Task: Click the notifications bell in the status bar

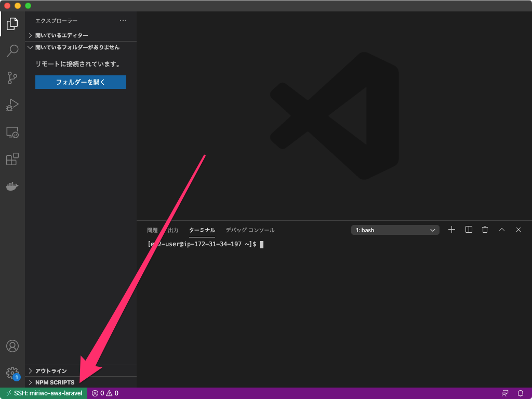Action: 521,393
